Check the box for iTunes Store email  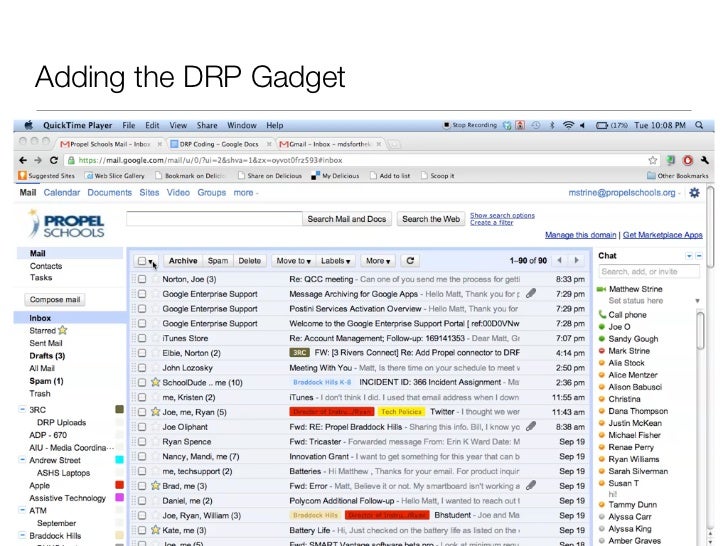click(x=142, y=338)
